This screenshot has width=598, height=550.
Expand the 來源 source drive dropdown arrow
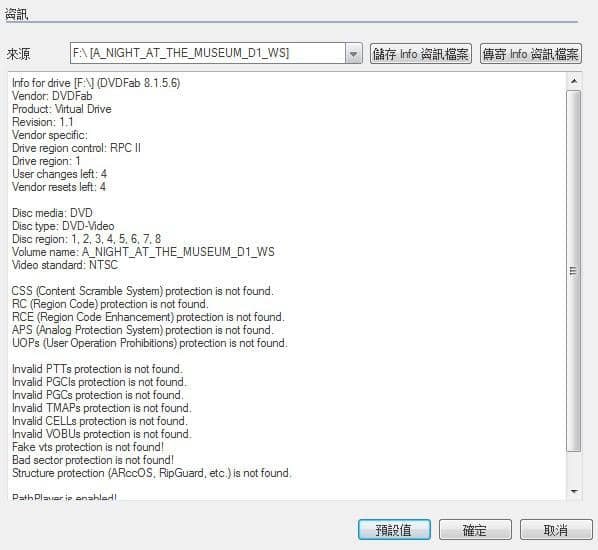pyautogui.click(x=354, y=53)
